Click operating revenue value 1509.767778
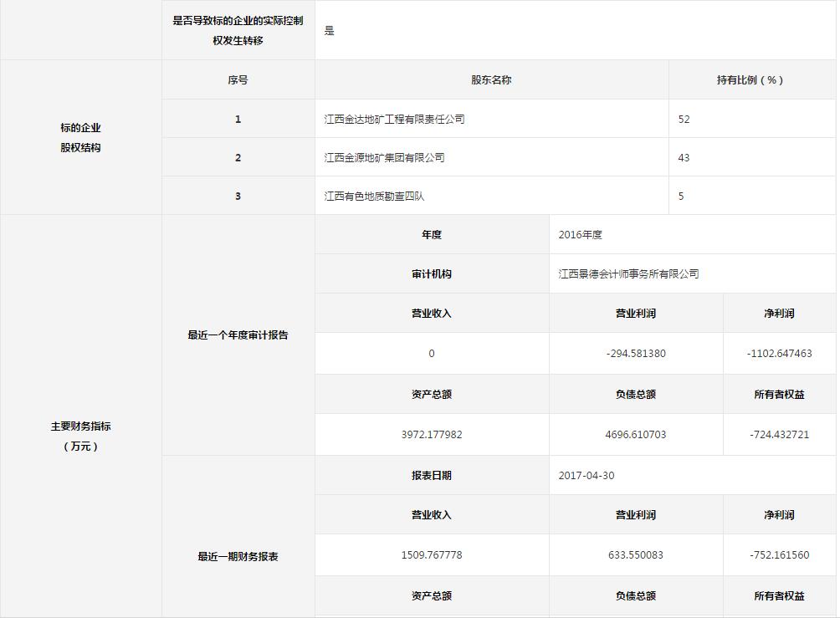 432,555
